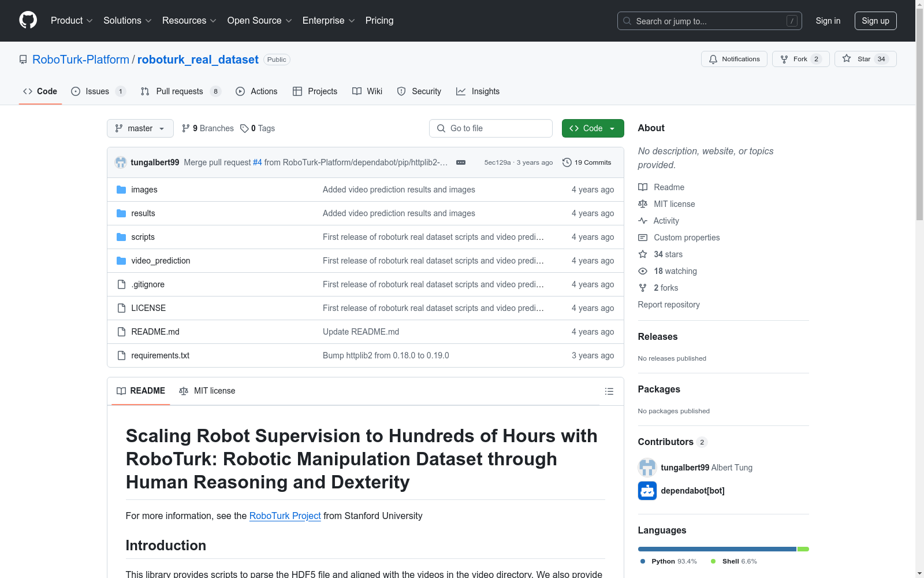
Task: Open the green Code dropdown
Action: pos(593,128)
